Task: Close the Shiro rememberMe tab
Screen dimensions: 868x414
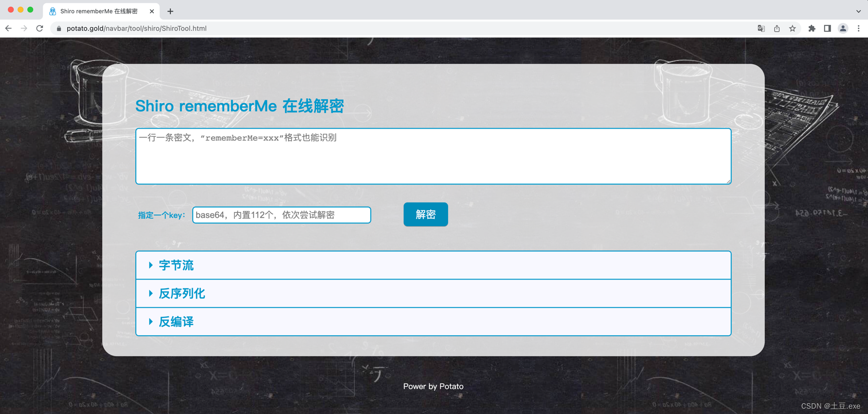Action: click(152, 11)
